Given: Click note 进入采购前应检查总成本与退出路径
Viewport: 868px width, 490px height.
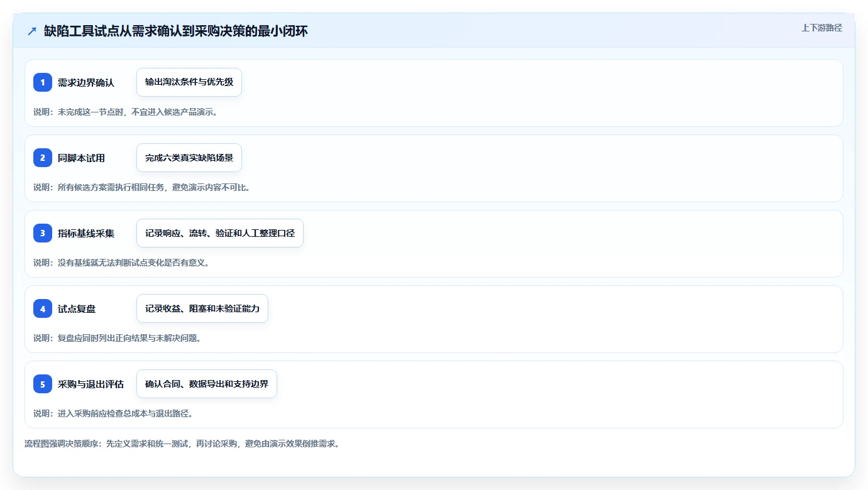Looking at the screenshot, I should (125, 413).
